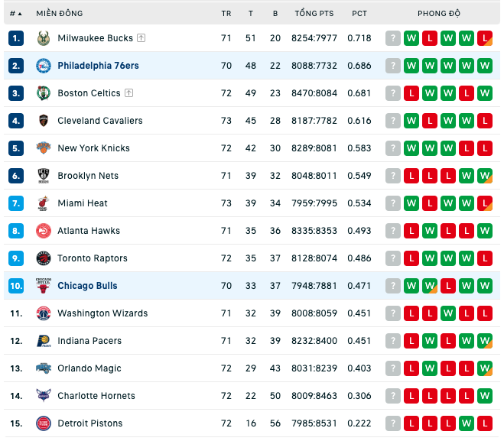Open the Toronto Raptors team page
The image size is (504, 441).
pyautogui.click(x=93, y=258)
